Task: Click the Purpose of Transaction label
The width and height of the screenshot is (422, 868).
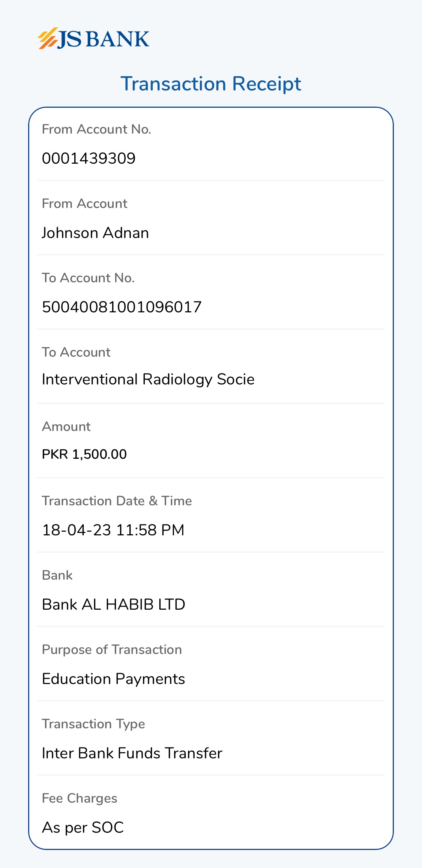Action: tap(112, 649)
